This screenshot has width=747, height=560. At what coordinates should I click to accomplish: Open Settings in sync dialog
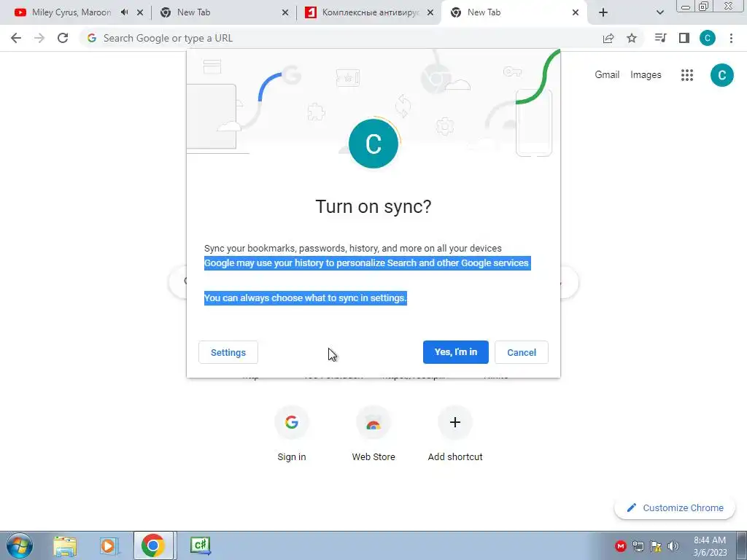228,352
